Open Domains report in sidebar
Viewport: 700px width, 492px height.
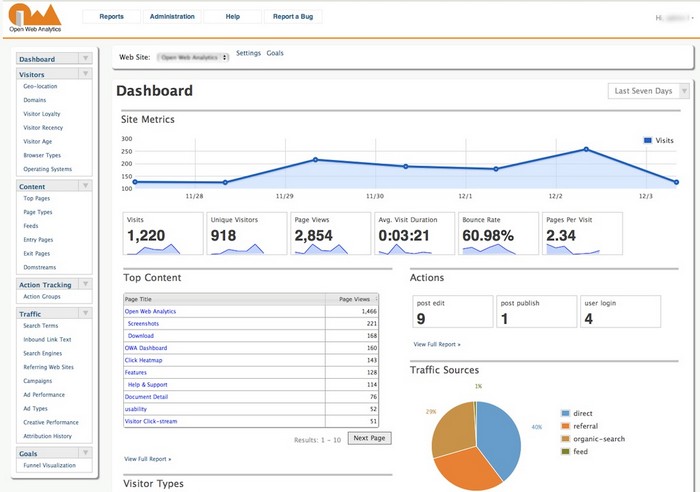pyautogui.click(x=35, y=100)
